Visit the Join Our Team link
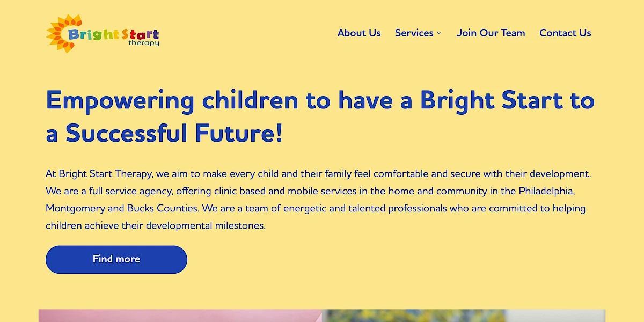This screenshot has width=644, height=322. coord(491,33)
